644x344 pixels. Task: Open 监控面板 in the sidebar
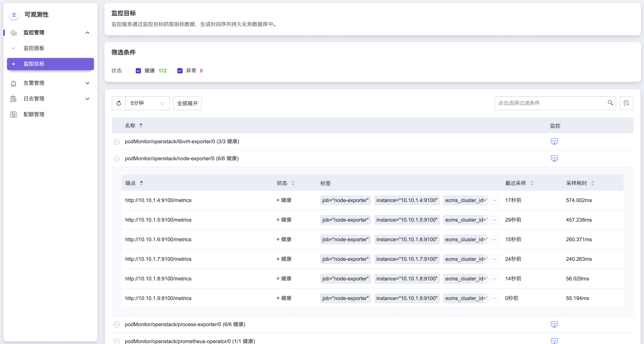[34, 48]
